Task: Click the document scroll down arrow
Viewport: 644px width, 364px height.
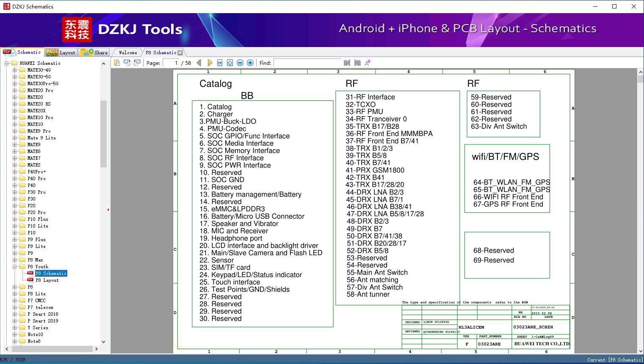Action: (640, 350)
